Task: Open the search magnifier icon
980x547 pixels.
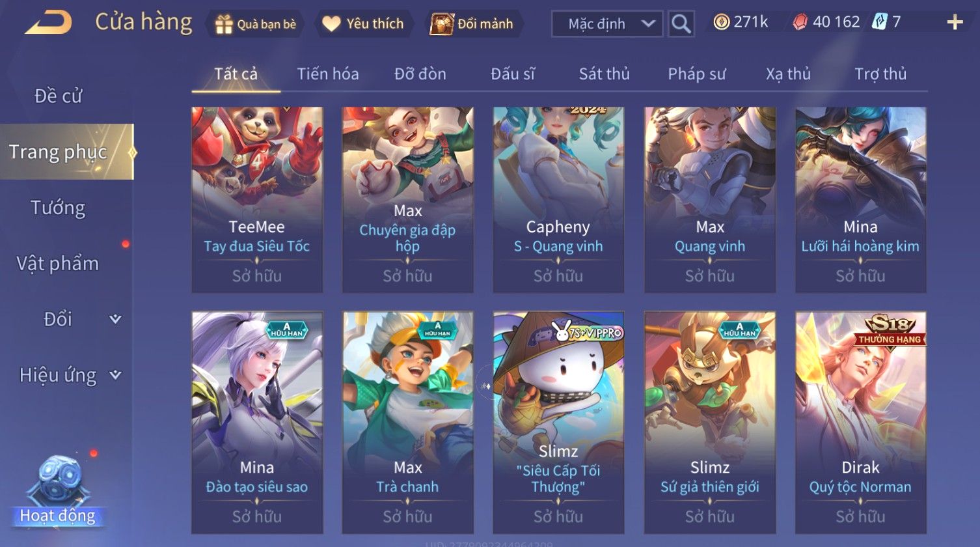Action: (x=681, y=24)
